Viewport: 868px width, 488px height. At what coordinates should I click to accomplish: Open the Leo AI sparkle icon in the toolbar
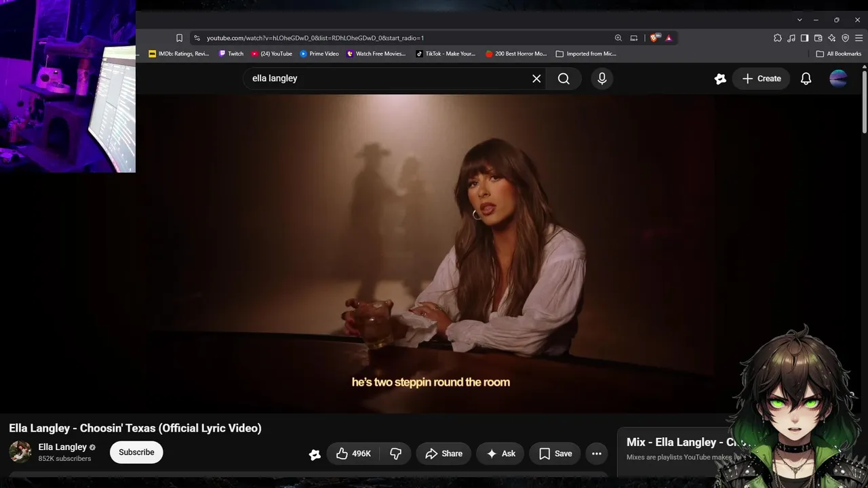pos(831,38)
